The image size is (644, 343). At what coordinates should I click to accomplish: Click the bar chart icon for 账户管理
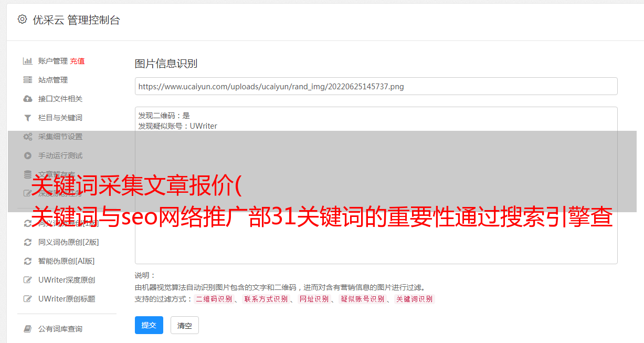(x=28, y=61)
